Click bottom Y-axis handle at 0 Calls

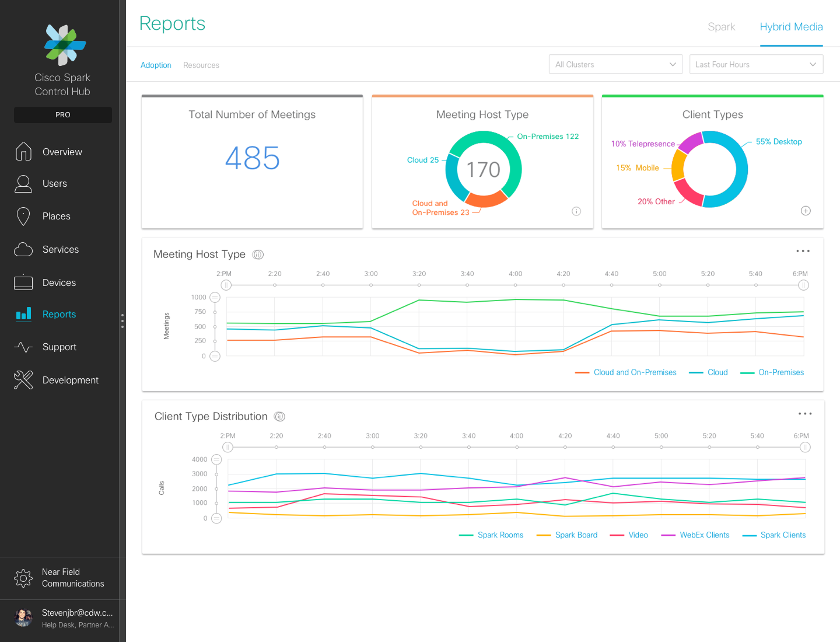tap(216, 518)
